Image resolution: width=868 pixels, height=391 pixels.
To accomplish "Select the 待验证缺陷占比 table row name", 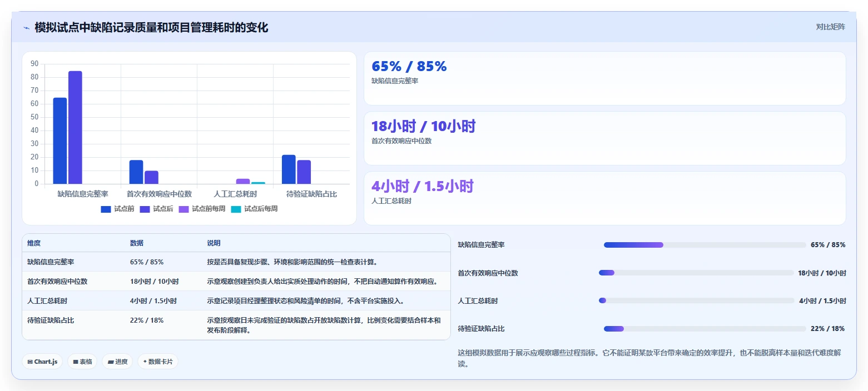I will point(51,320).
